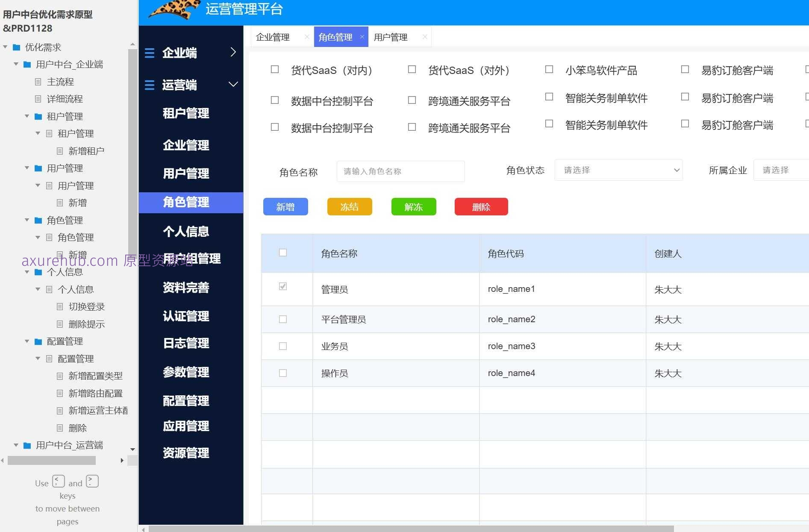Image resolution: width=809 pixels, height=532 pixels.
Task: Click the hamburger icon beside 企业端
Action: click(150, 53)
